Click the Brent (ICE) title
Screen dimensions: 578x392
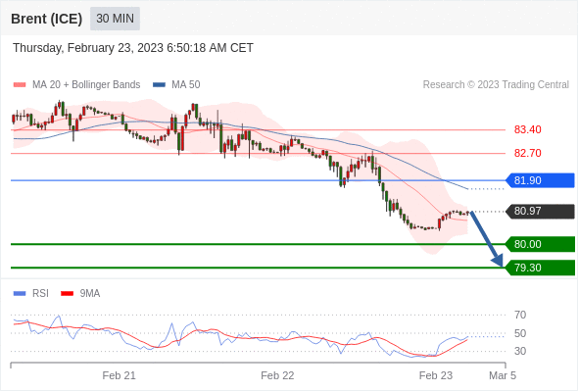coord(46,19)
